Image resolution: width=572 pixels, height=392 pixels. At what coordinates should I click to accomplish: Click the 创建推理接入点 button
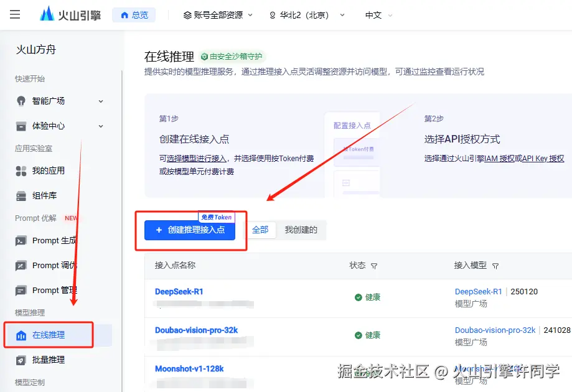(190, 230)
